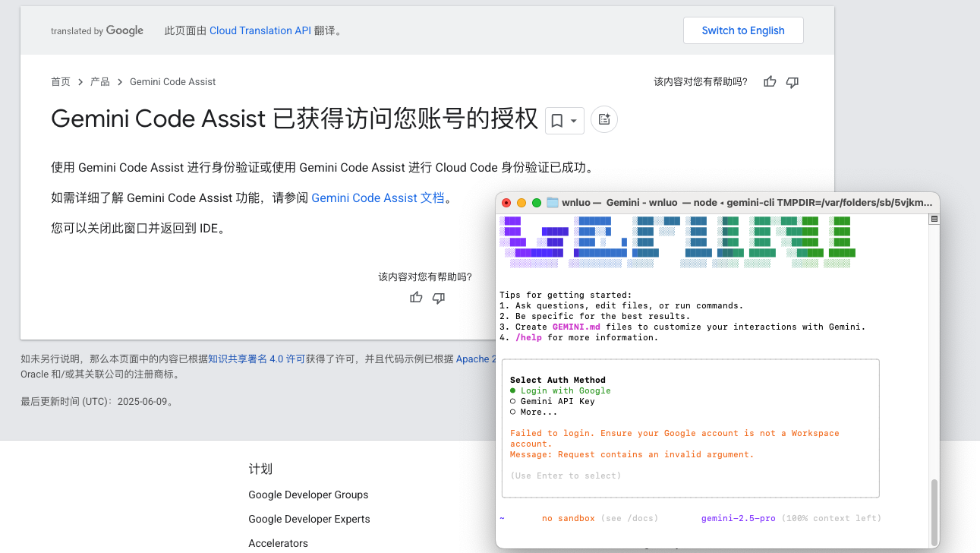Image resolution: width=980 pixels, height=553 pixels.
Task: Click the 计划 footer heading
Action: pyautogui.click(x=260, y=469)
